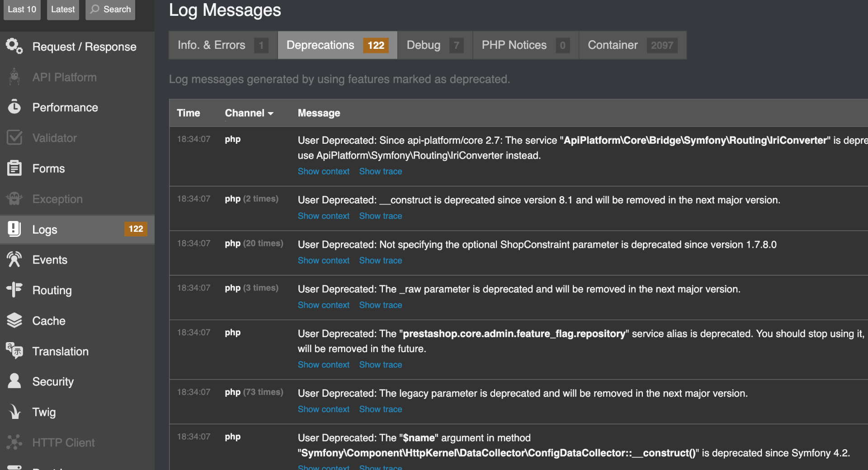Image resolution: width=868 pixels, height=470 pixels.
Task: Open Performance via its stopwatch icon
Action: pos(14,107)
